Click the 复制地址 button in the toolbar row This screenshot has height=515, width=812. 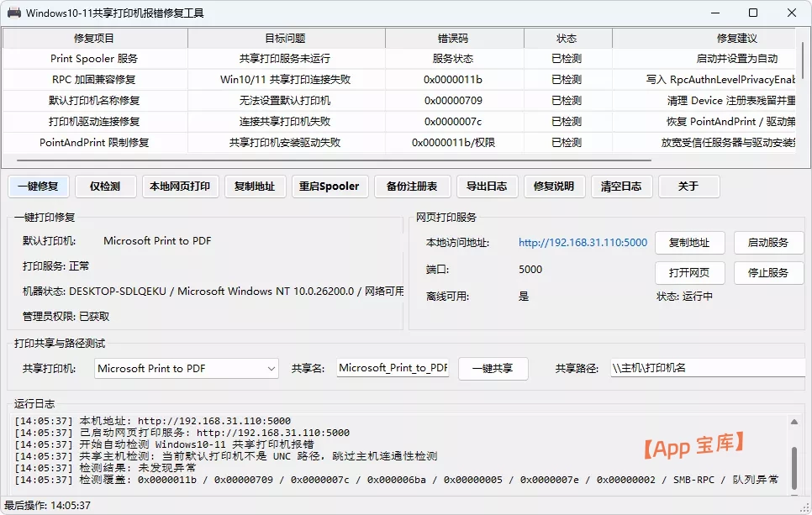255,187
